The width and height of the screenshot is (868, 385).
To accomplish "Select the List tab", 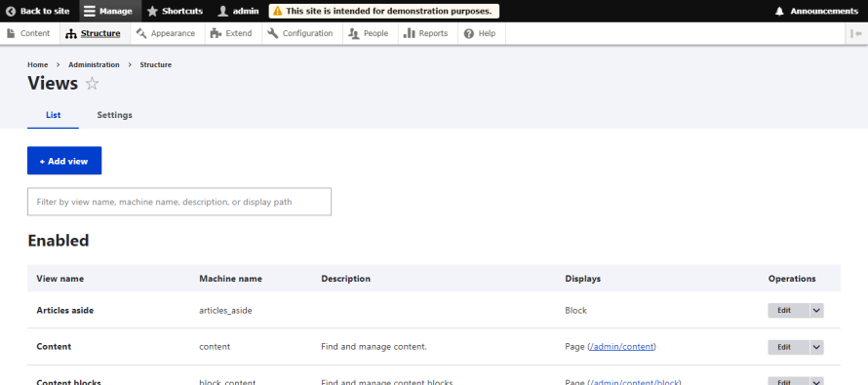I will tap(53, 115).
